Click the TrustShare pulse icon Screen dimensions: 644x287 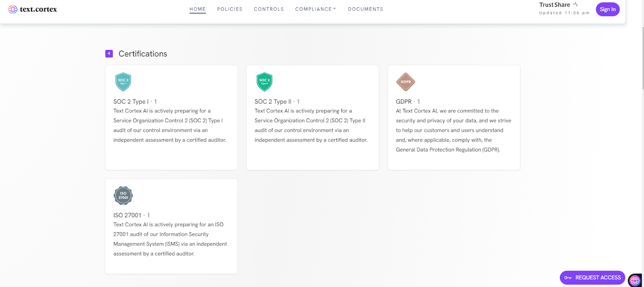coord(575,4)
